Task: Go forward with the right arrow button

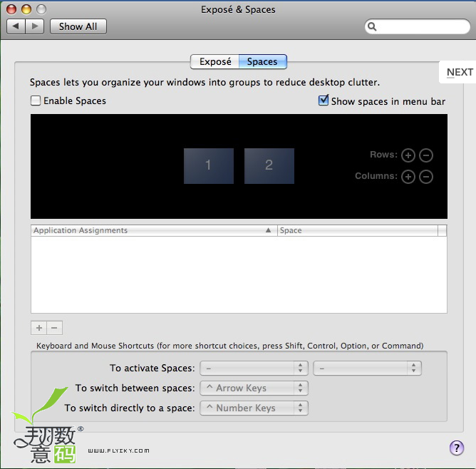Action: tap(35, 26)
